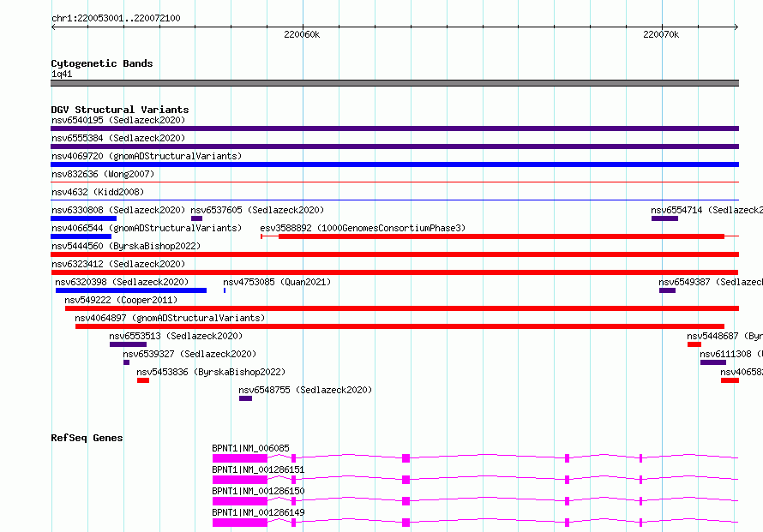
Task: Click the Cytogenetic Bands track title
Action: [102, 63]
